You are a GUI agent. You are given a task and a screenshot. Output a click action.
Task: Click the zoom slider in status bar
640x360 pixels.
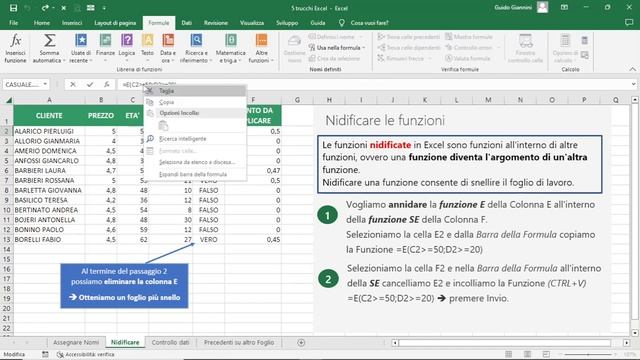click(x=588, y=354)
